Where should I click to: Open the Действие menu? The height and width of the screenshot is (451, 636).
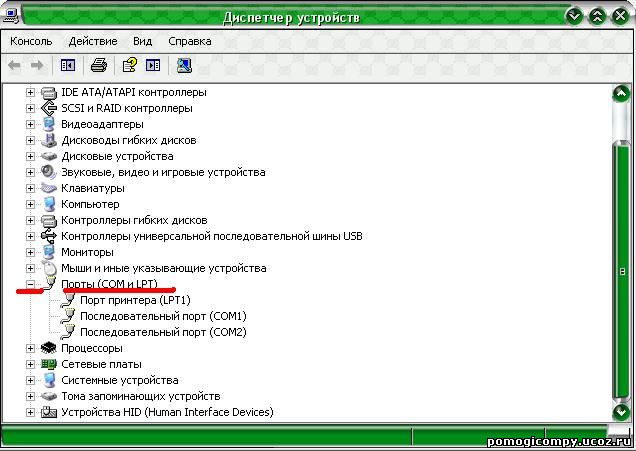point(93,41)
